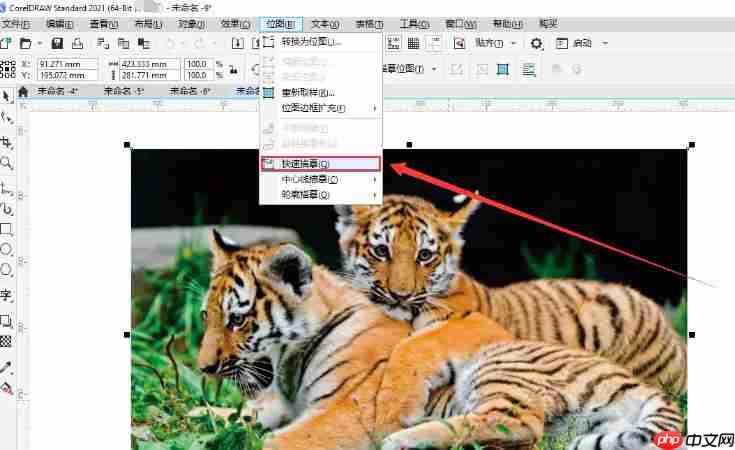Select the Artistic Media tool
Image resolution: width=735 pixels, height=450 pixels.
tap(6, 209)
